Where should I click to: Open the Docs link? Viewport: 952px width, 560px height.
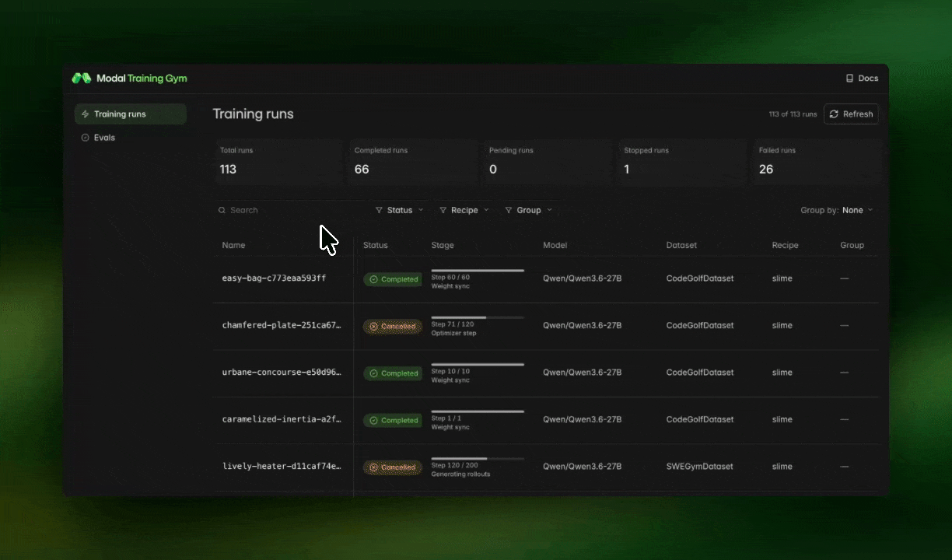coord(862,79)
